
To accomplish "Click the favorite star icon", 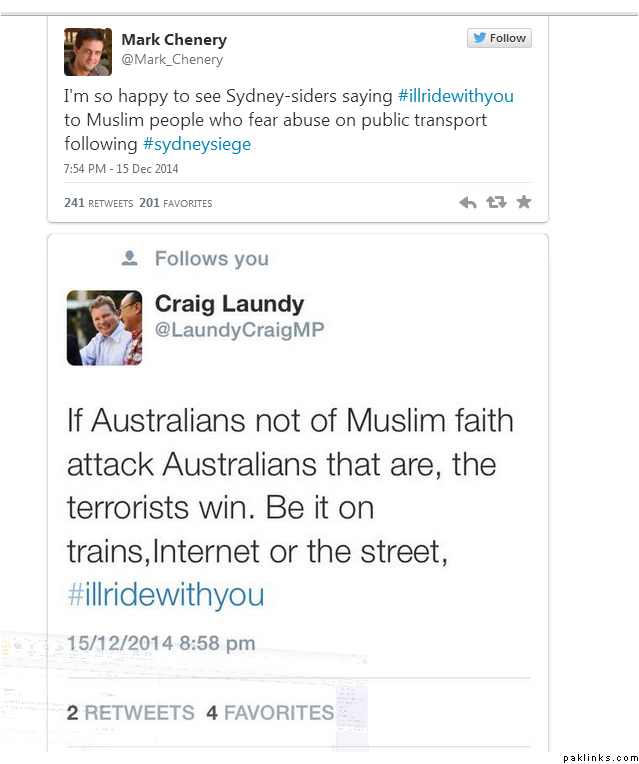I will pos(524,201).
